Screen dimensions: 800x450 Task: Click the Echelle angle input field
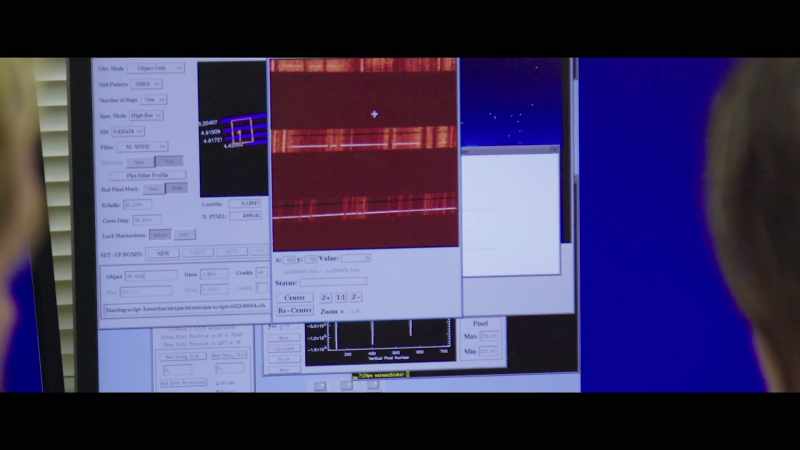137,205
